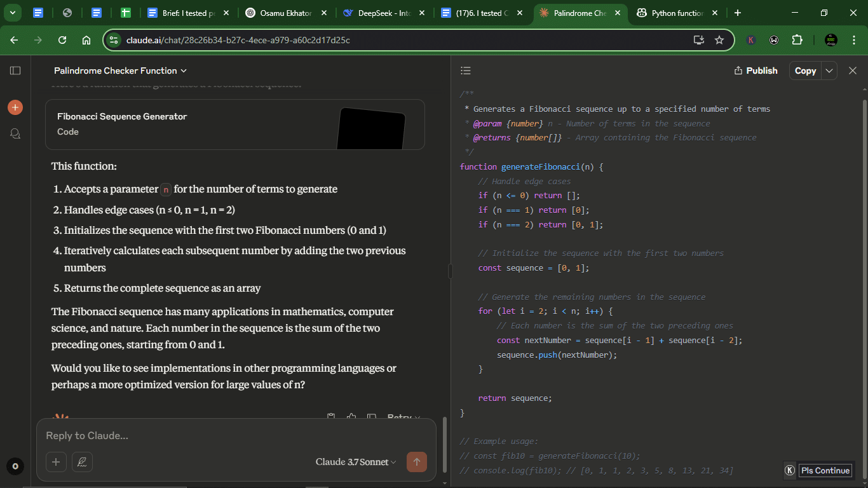The width and height of the screenshot is (868, 488).
Task: Open the browser home page
Action: point(86,39)
